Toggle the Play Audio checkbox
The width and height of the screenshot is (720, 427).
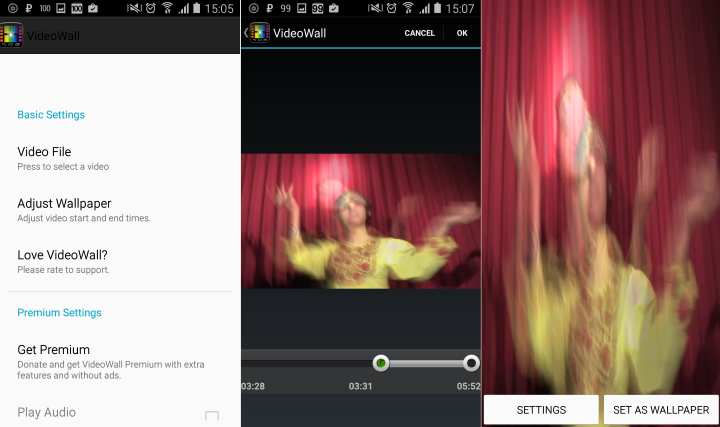[212, 416]
